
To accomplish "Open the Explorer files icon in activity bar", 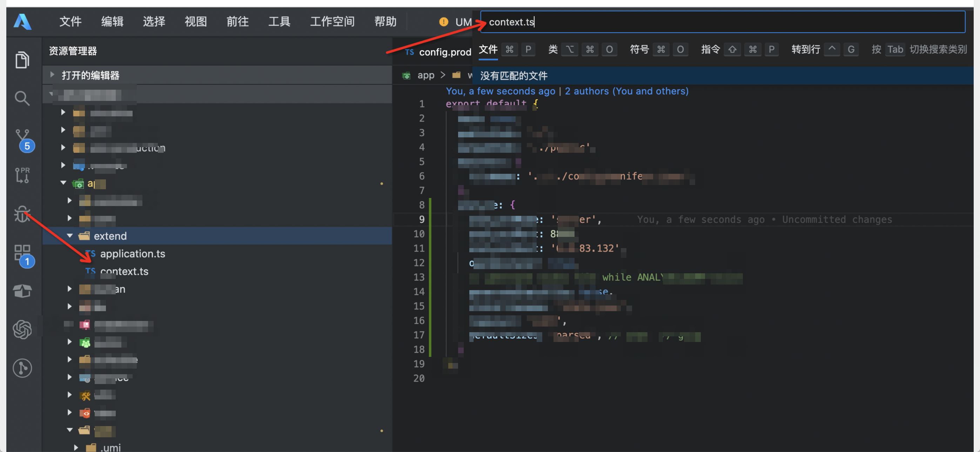I will 22,60.
